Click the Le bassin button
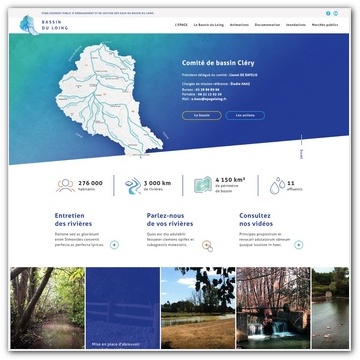 [x=202, y=115]
